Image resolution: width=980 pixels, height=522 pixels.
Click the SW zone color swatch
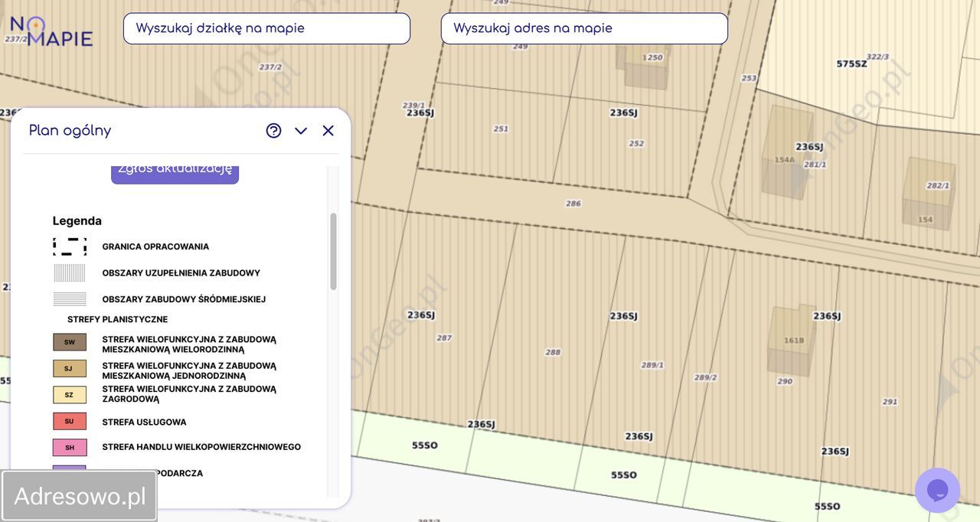point(70,342)
